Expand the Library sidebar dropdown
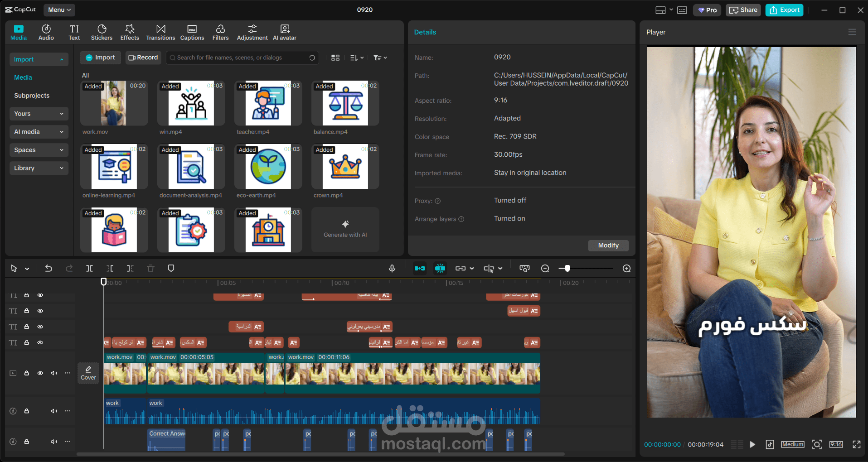The height and width of the screenshot is (462, 868). tap(39, 168)
